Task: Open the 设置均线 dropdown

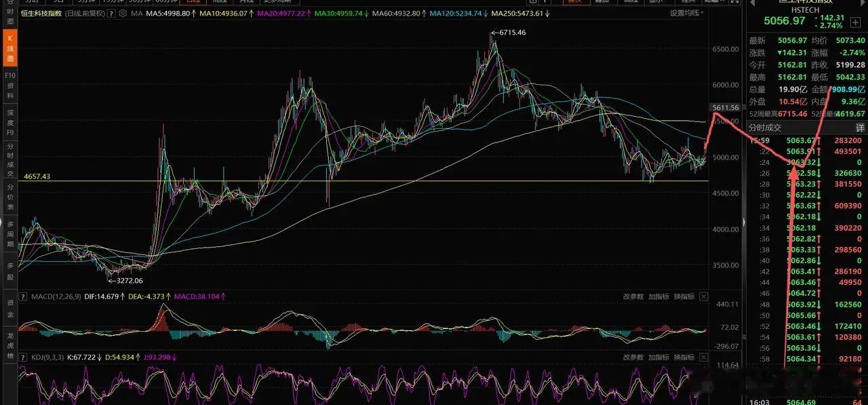Action: 686,13
